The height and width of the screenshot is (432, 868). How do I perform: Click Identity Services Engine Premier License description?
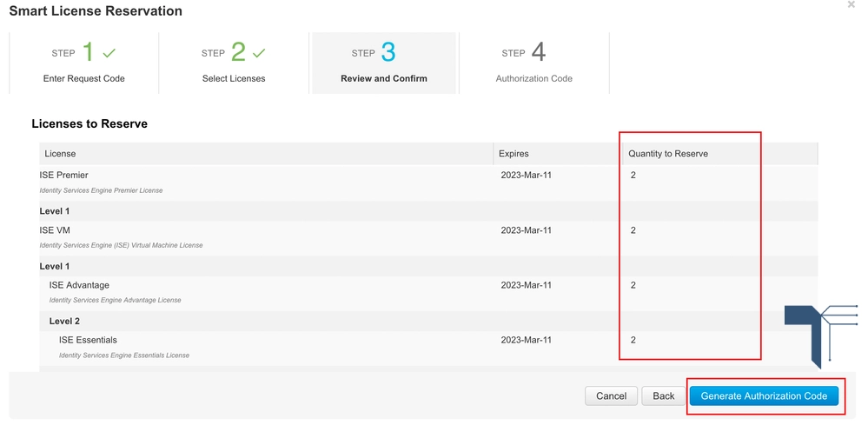(x=102, y=190)
